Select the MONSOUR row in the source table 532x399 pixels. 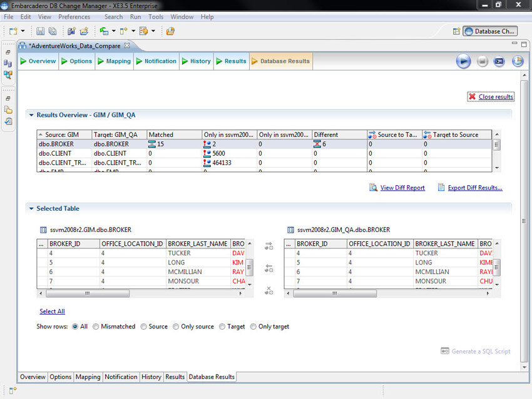[141, 281]
